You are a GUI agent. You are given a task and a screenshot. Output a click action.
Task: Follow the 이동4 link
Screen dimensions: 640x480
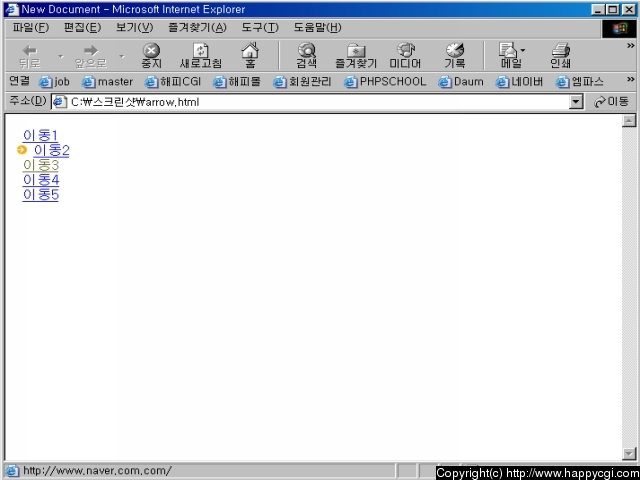coord(41,180)
